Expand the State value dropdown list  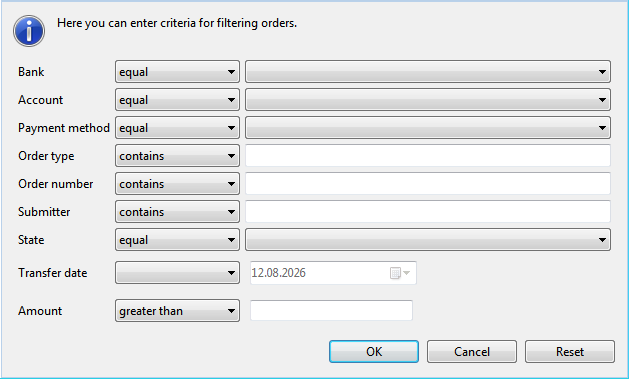428,240
